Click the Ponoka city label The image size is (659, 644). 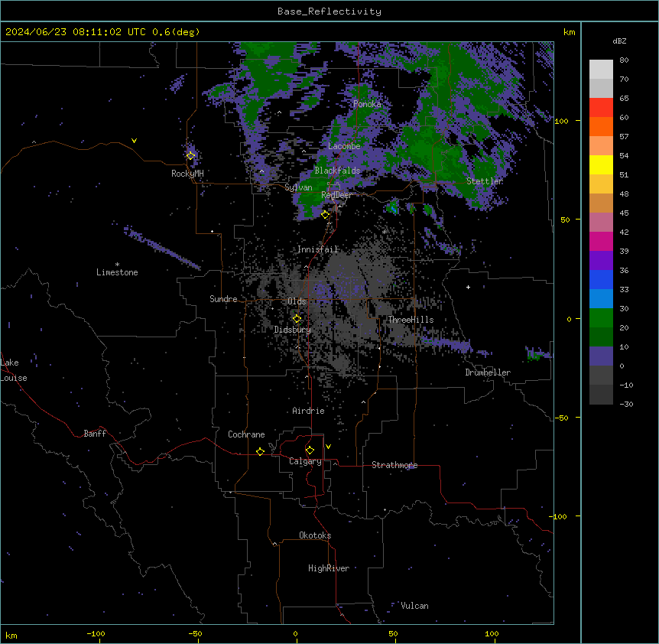click(367, 104)
